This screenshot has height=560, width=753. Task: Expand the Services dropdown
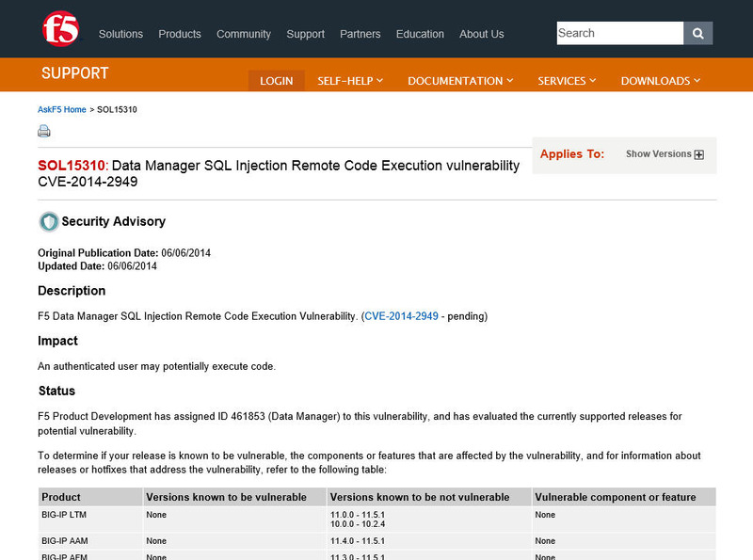(568, 81)
